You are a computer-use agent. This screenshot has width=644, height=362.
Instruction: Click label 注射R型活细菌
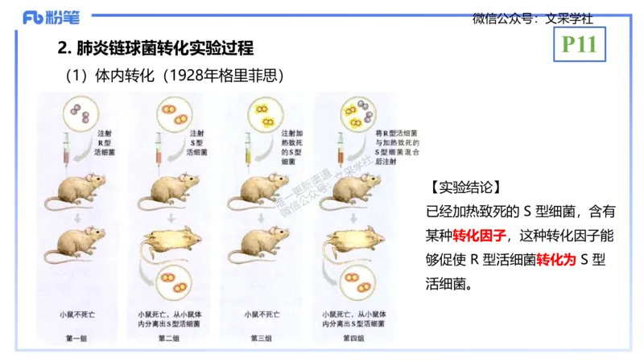point(105,143)
